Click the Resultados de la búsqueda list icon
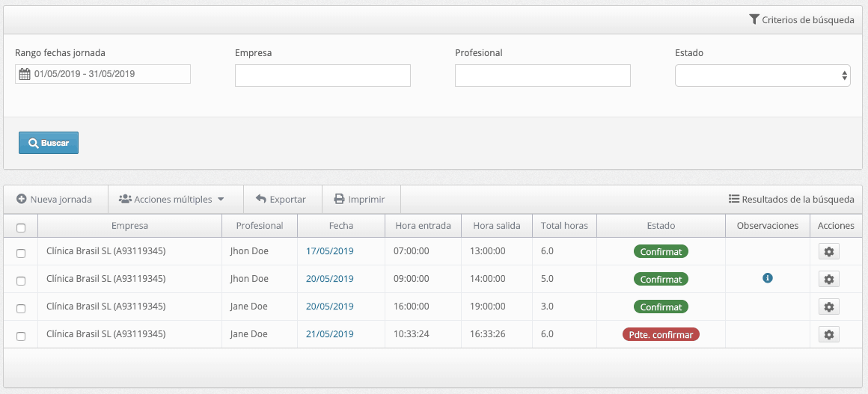This screenshot has height=394, width=868. coord(734,199)
